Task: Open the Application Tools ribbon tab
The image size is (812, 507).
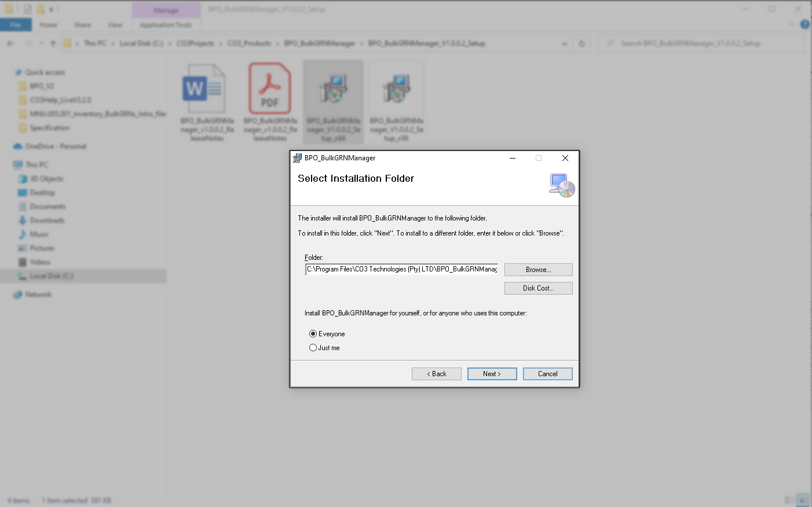Action: click(x=166, y=25)
